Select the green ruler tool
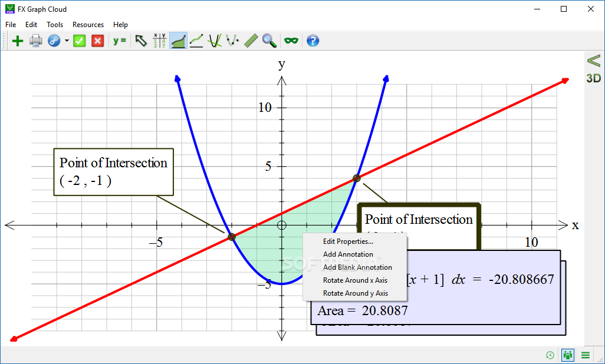Image resolution: width=605 pixels, height=364 pixels. 251,41
